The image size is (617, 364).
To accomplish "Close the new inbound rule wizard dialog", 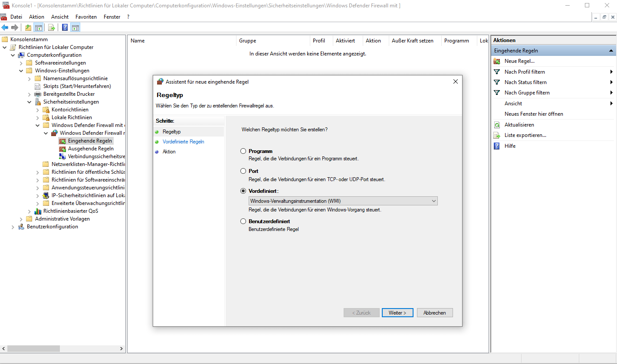I will pyautogui.click(x=455, y=81).
